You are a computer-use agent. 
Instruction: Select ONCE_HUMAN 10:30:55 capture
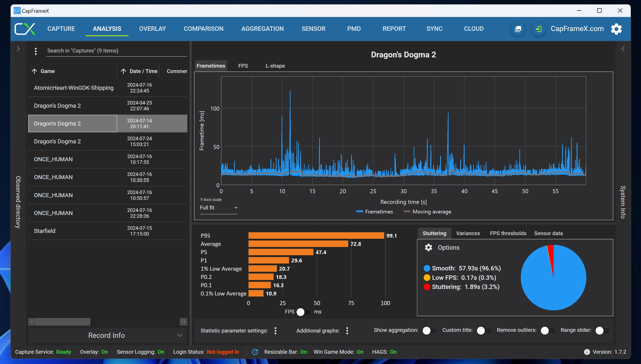(108, 177)
